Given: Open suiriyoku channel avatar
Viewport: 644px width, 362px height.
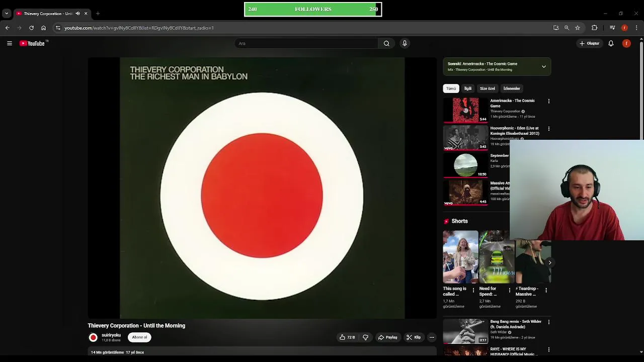Looking at the screenshot, I should 93,337.
